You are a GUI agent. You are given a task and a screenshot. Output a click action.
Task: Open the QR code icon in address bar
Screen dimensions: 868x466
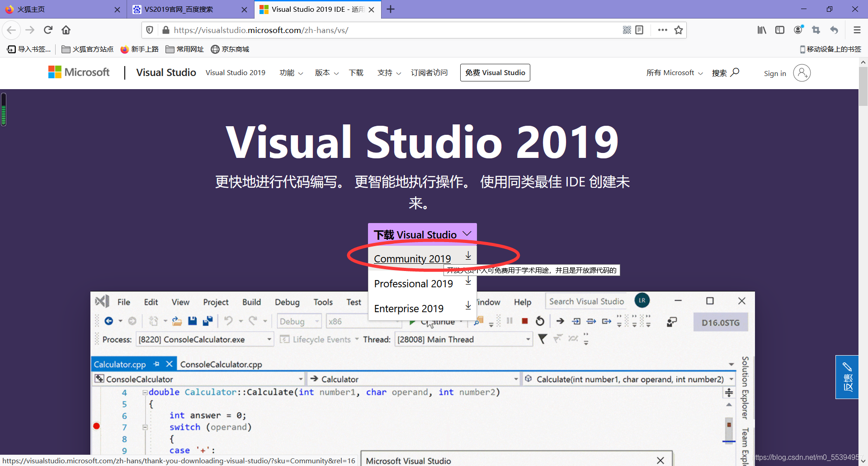point(627,30)
